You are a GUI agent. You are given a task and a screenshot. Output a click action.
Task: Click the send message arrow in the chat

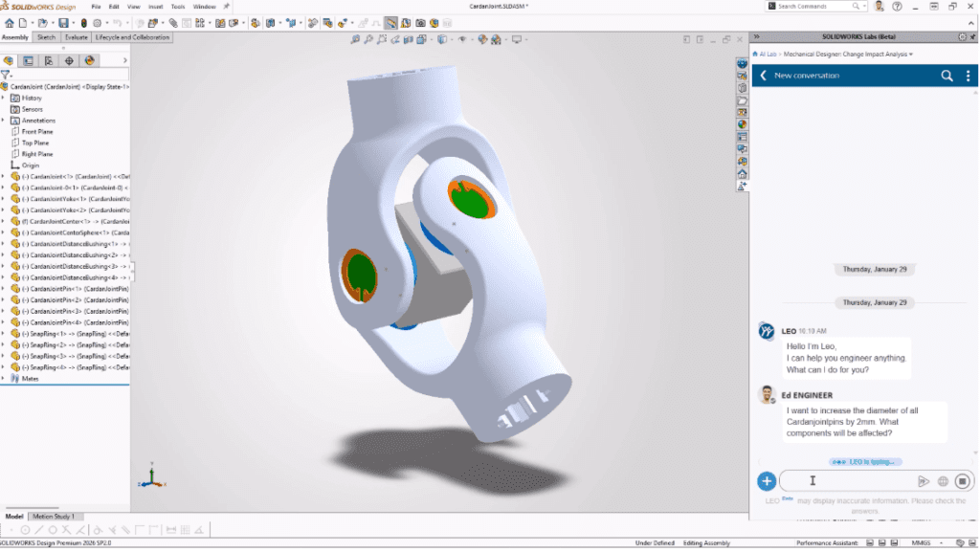point(924,481)
